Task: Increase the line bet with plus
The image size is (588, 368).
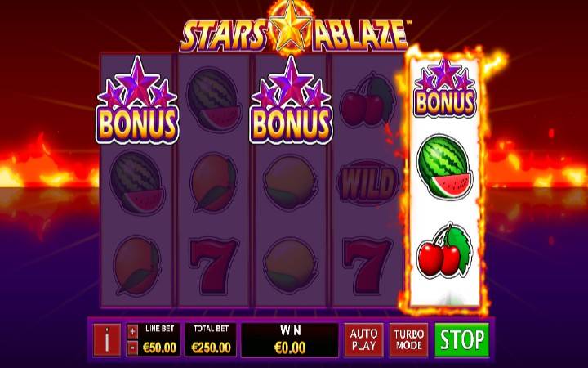Action: coord(132,331)
